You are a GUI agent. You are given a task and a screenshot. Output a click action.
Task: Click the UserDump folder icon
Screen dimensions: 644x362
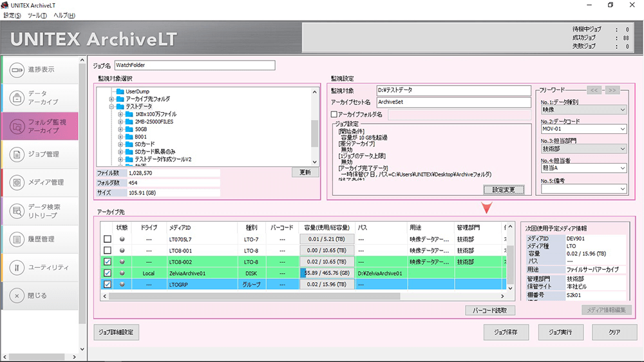[120, 91]
